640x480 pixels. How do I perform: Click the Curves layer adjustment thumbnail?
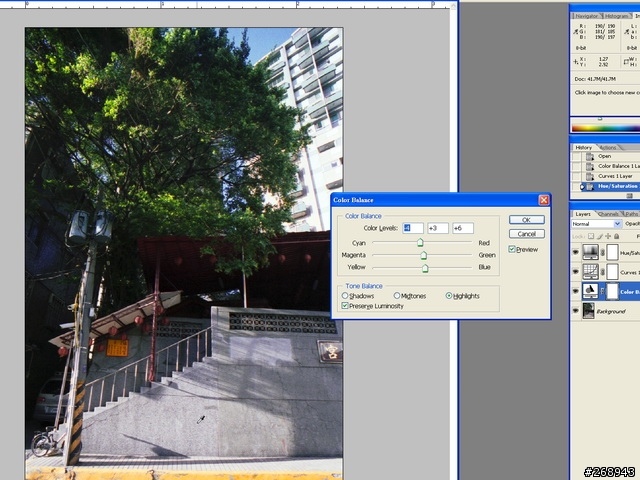590,271
